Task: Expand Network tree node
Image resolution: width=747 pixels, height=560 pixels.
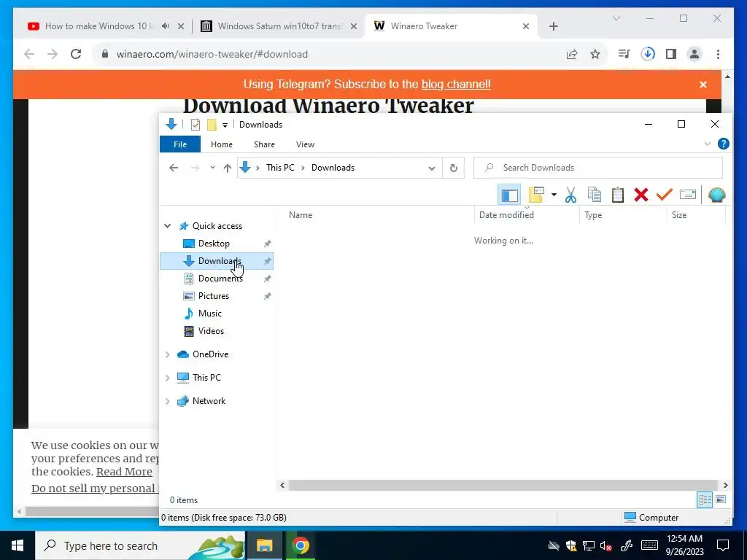Action: tap(168, 401)
